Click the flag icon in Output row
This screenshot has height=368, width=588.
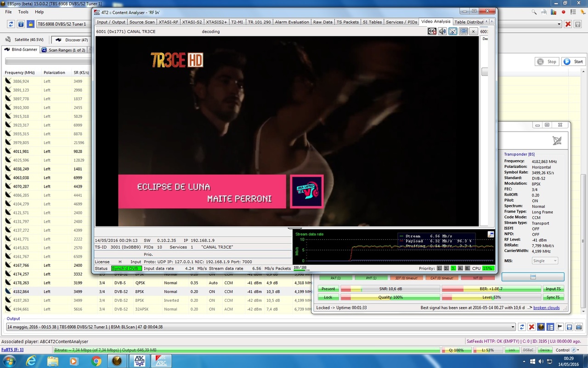point(560,327)
